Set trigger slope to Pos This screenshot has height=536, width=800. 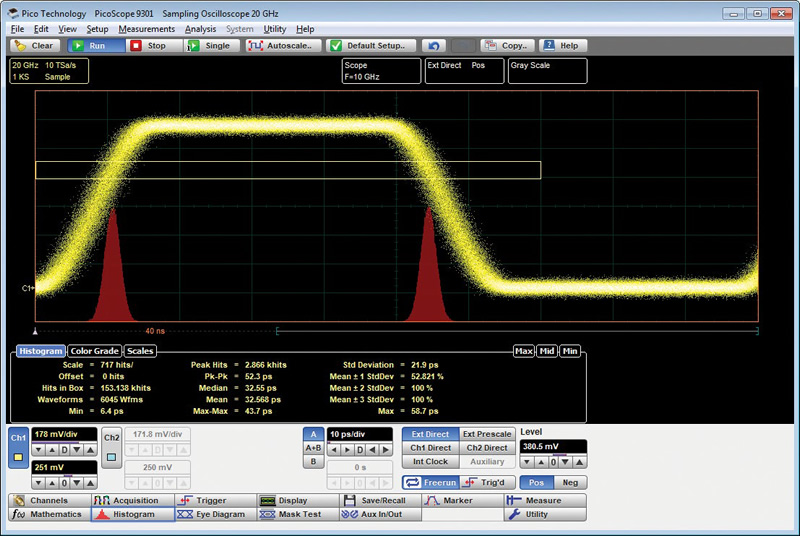click(x=536, y=482)
